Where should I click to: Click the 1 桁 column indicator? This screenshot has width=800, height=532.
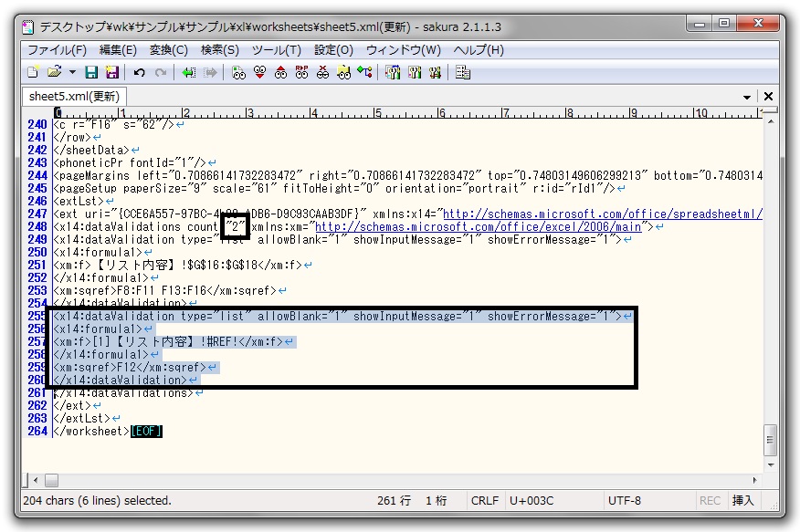tap(437, 500)
